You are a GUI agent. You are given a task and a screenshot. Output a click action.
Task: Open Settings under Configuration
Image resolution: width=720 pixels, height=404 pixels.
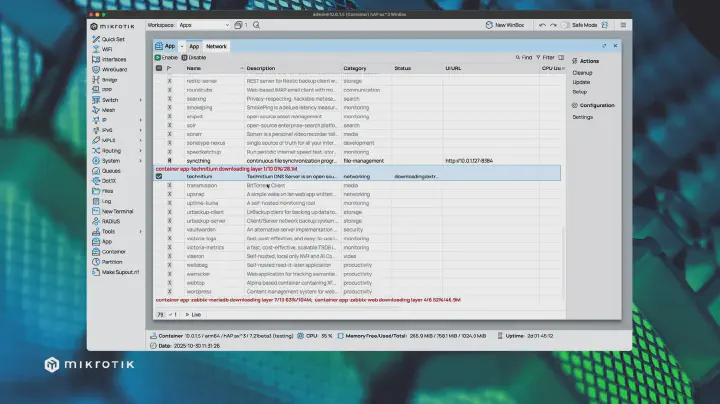(x=583, y=117)
